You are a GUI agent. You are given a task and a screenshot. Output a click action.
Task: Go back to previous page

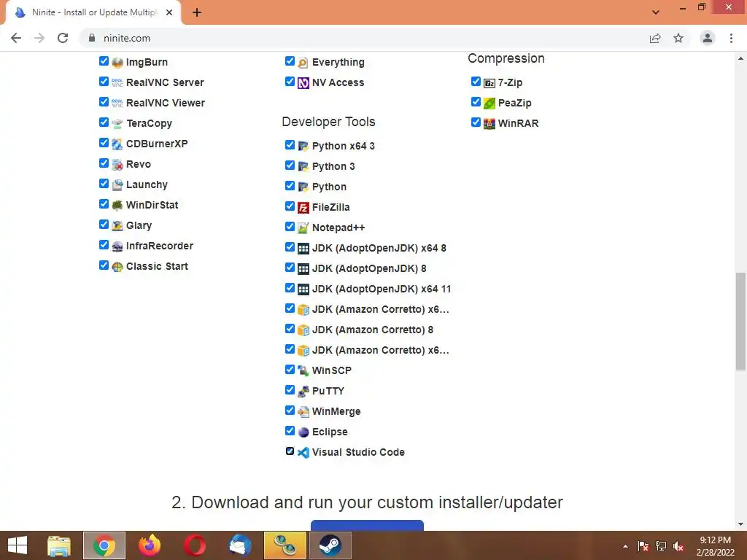[16, 38]
